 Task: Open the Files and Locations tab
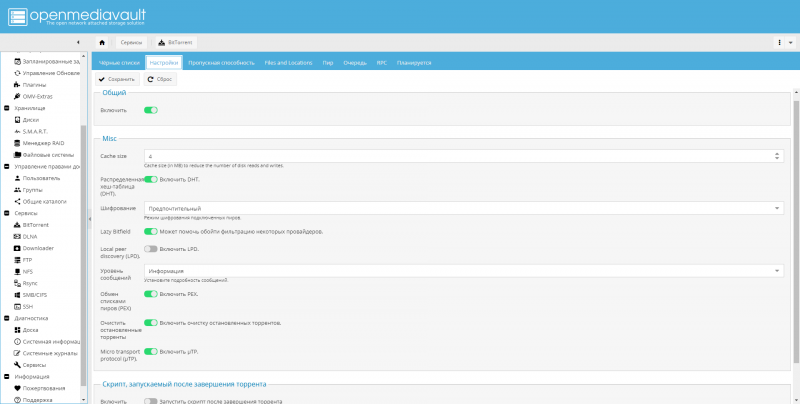tap(288, 63)
